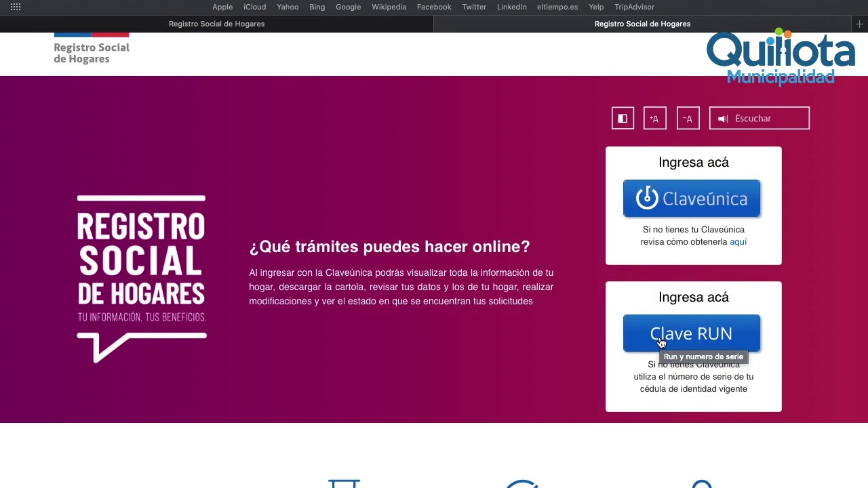
Task: Click the Quillota Municipalidad logo
Action: tap(781, 58)
